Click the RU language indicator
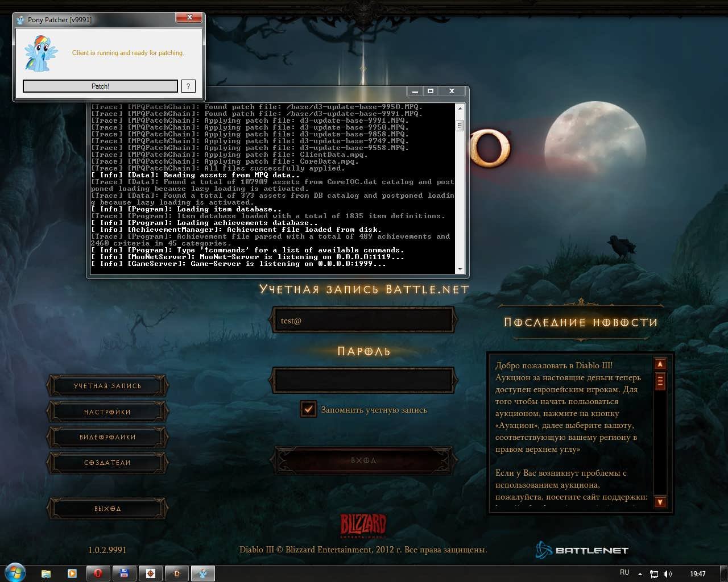 (624, 572)
